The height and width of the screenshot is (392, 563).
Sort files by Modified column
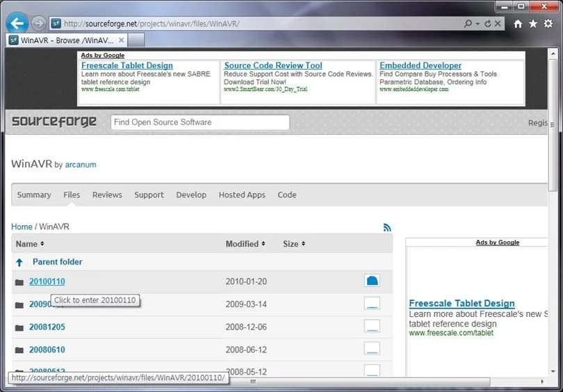(x=245, y=244)
